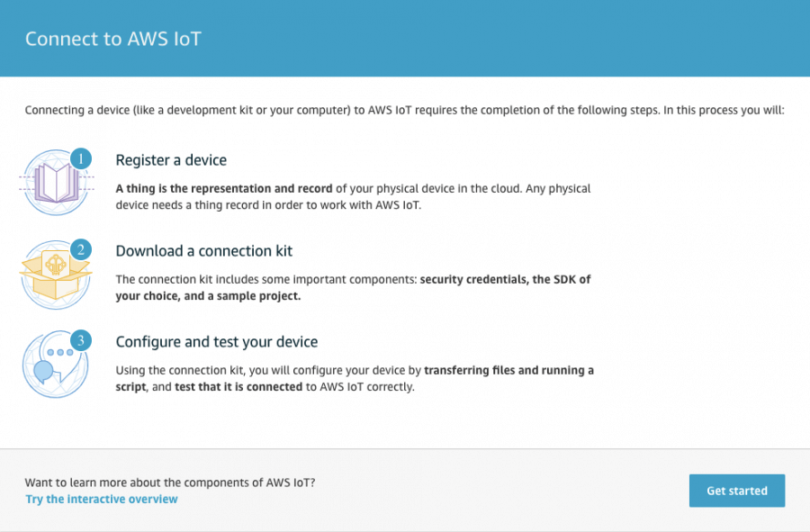
Task: Select the Download a connection kit heading
Action: [x=204, y=251]
